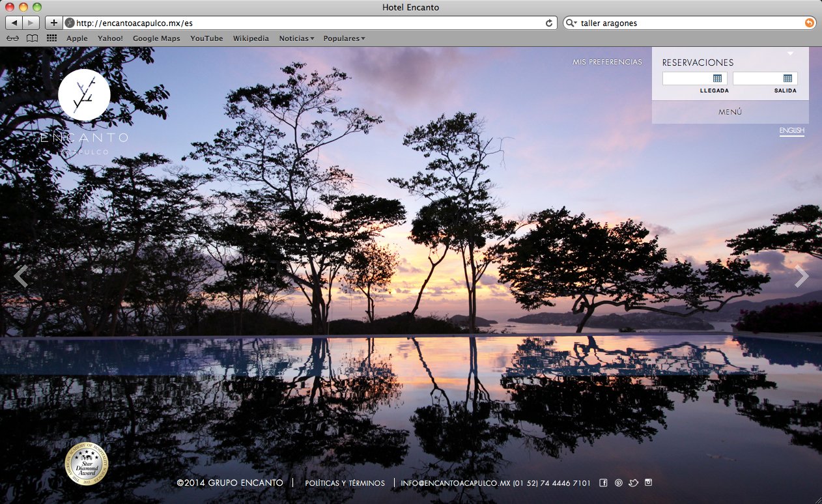Click the Reservaciones heading
Image resolution: width=822 pixels, height=504 pixels.
click(698, 63)
